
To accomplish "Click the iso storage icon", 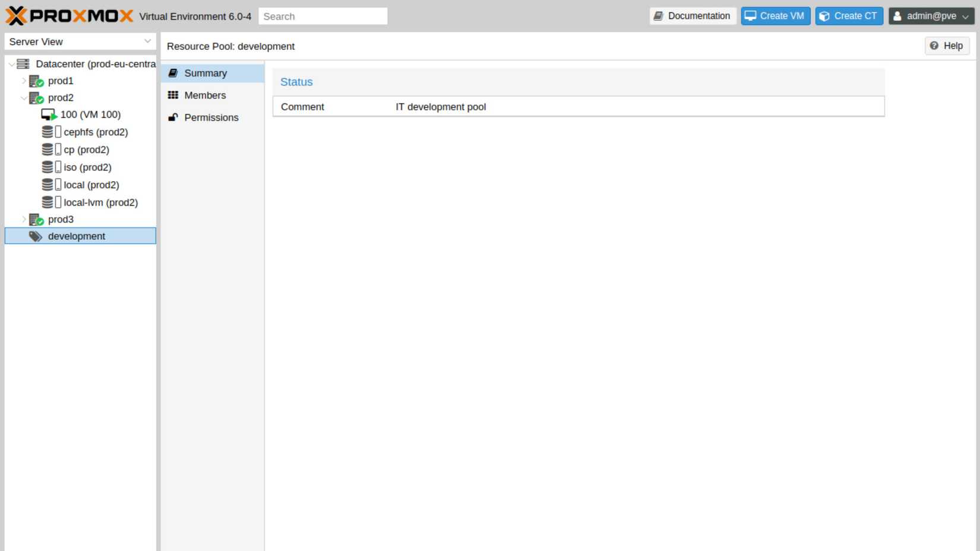I will click(x=51, y=167).
